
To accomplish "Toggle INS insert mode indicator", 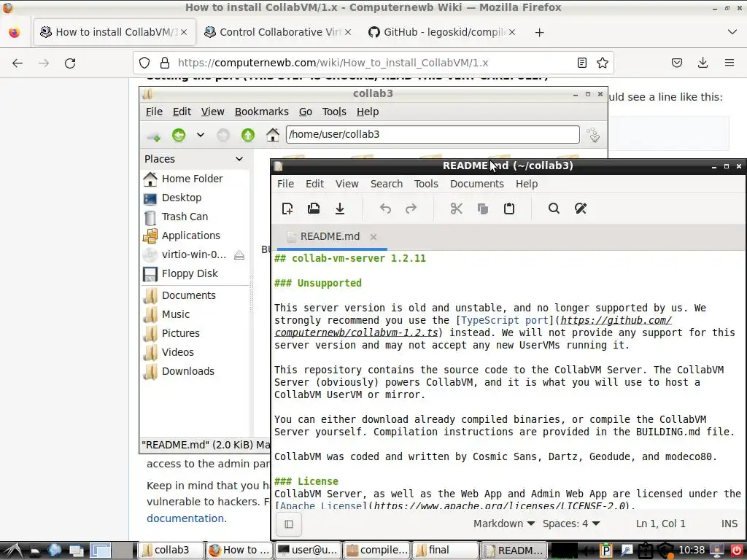I will (x=729, y=524).
